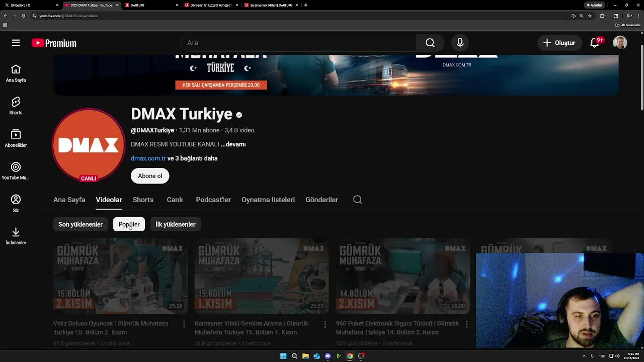Click the DMAX channel profile picture

(89, 145)
